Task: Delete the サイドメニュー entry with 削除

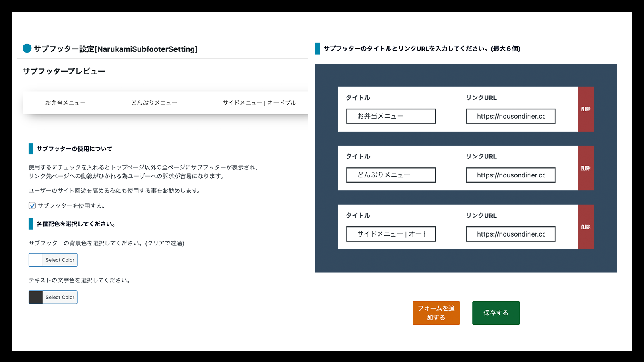Action: (x=586, y=227)
